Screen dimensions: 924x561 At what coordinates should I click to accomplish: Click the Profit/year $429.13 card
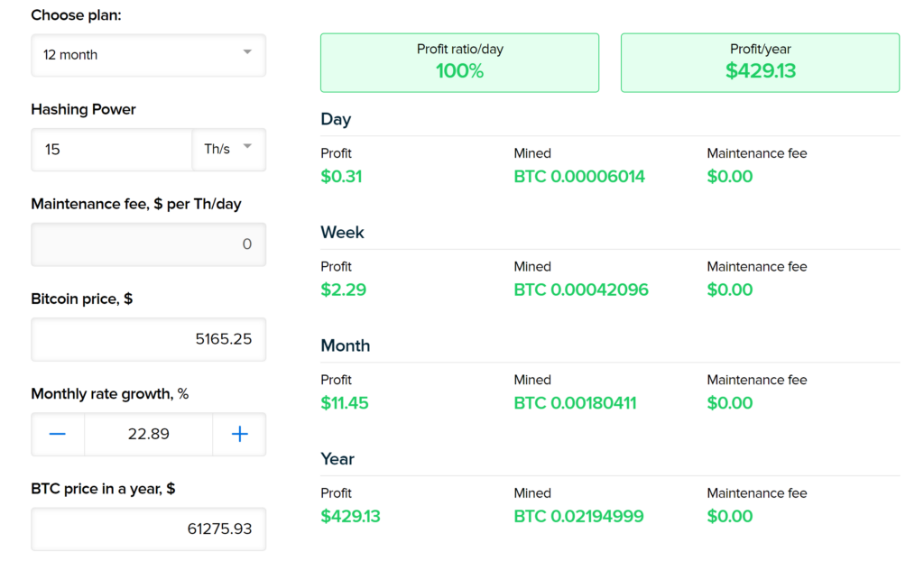point(760,62)
